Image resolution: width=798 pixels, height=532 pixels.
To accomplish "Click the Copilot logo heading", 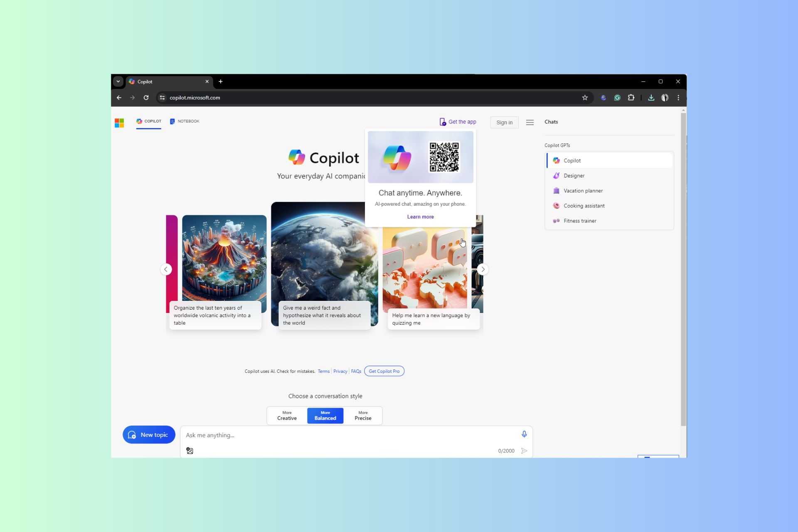I will [x=324, y=158].
